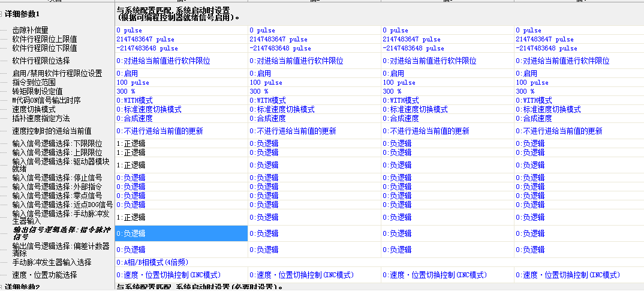Edit second-column -2147483648 pulse lower limit value

click(280, 48)
